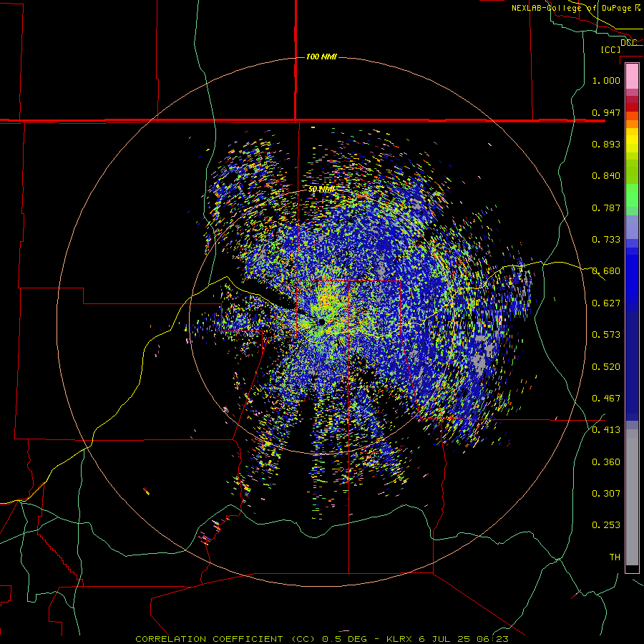The image size is (644, 644).
Task: Click the 6 JUL 25 date text
Action: point(445,639)
